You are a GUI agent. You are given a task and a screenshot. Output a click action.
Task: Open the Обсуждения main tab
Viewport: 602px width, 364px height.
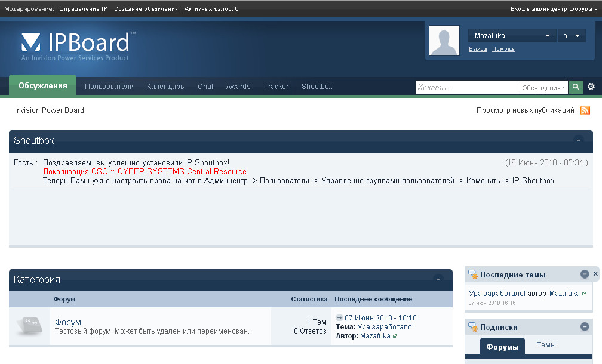point(43,85)
